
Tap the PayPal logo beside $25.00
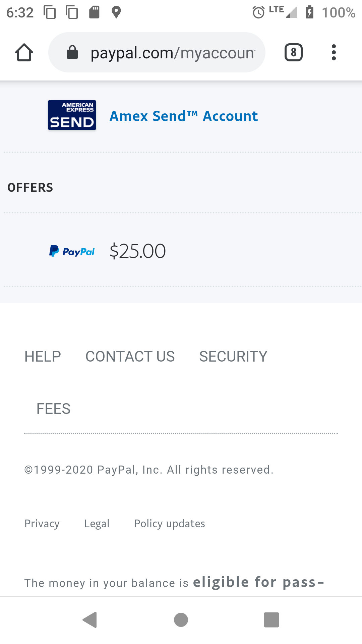coord(72,251)
